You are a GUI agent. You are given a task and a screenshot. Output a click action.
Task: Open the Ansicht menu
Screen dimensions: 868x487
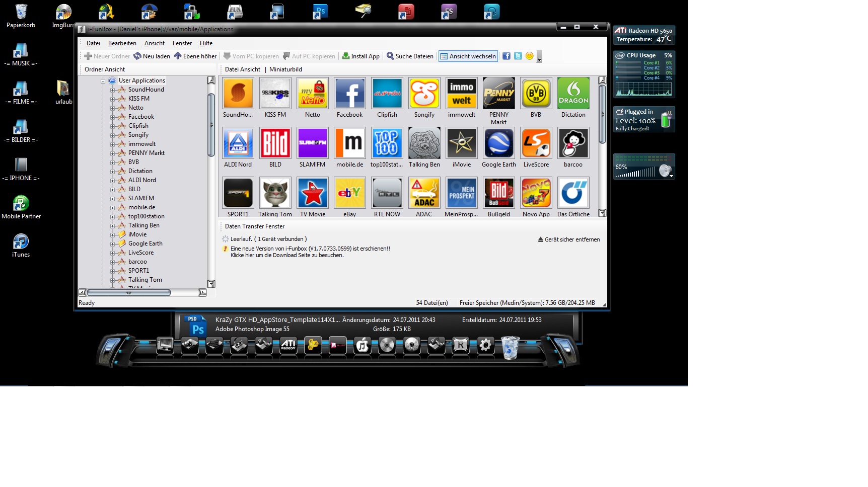click(x=154, y=43)
